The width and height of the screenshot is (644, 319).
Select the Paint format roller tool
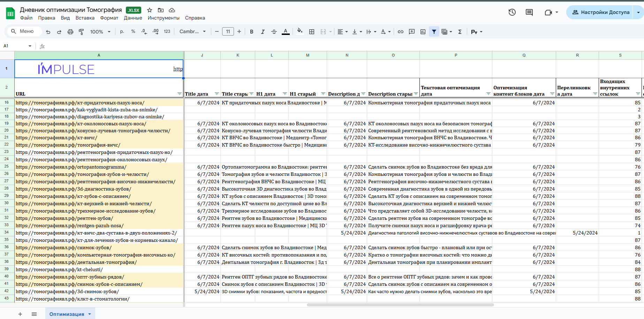click(81, 32)
